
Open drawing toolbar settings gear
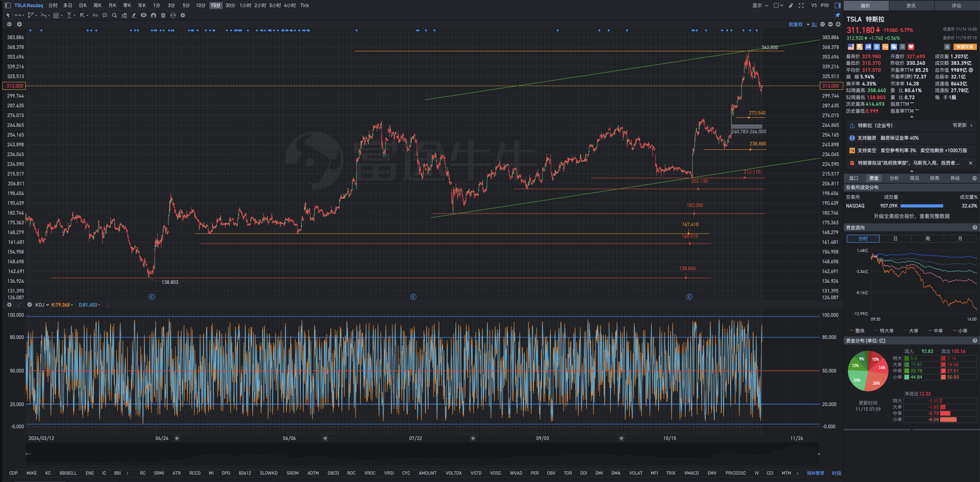pyautogui.click(x=183, y=15)
